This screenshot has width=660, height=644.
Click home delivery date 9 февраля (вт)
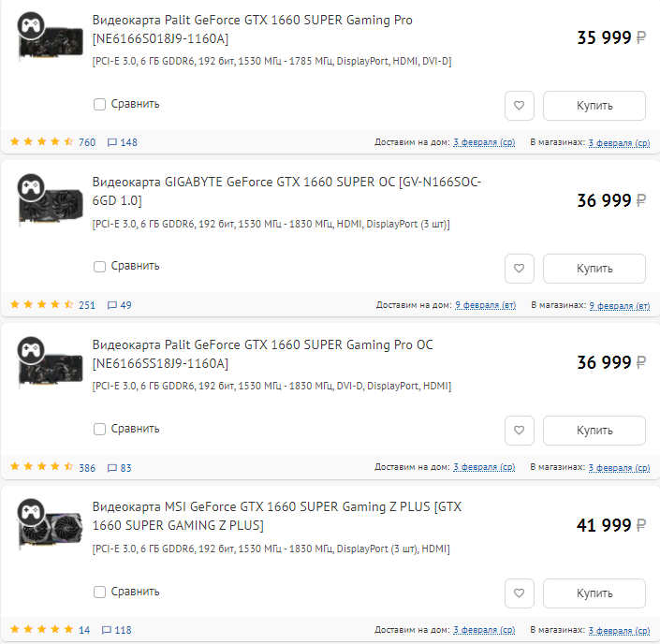coord(485,305)
